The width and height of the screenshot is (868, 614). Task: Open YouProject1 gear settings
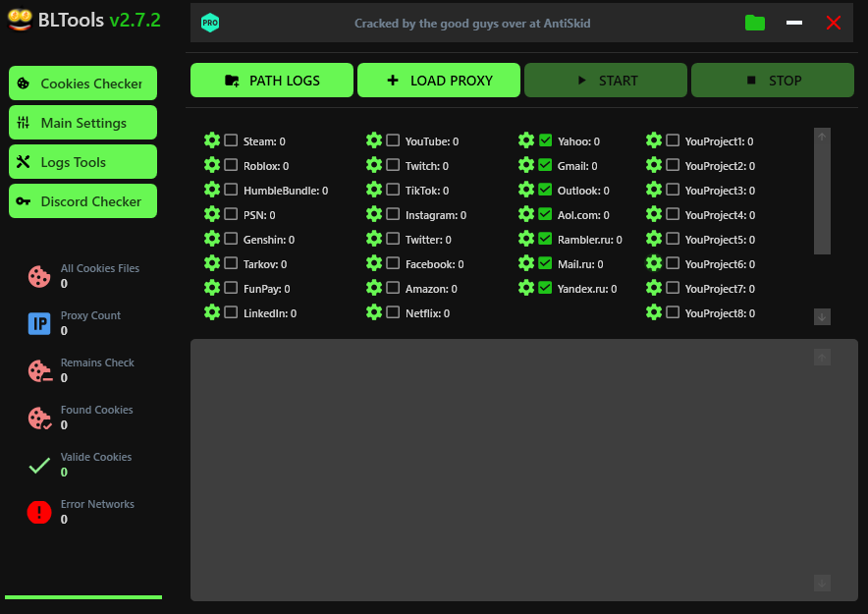point(654,140)
